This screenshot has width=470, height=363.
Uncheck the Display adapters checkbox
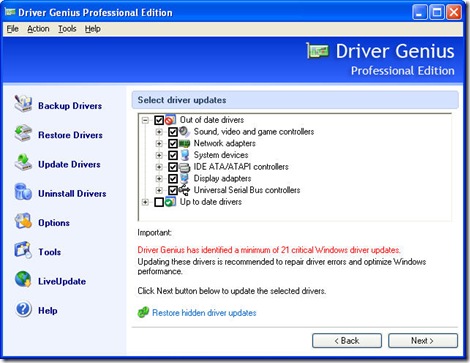coord(173,179)
